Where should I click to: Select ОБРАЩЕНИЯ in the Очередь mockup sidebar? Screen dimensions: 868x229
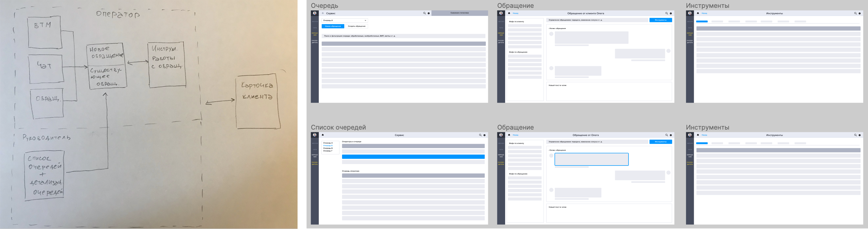coord(315,34)
